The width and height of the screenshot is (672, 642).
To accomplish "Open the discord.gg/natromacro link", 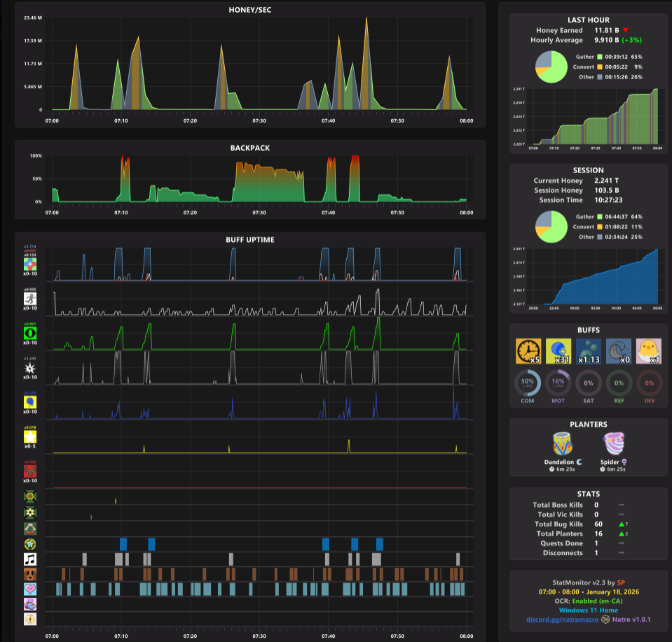I will tap(562, 620).
